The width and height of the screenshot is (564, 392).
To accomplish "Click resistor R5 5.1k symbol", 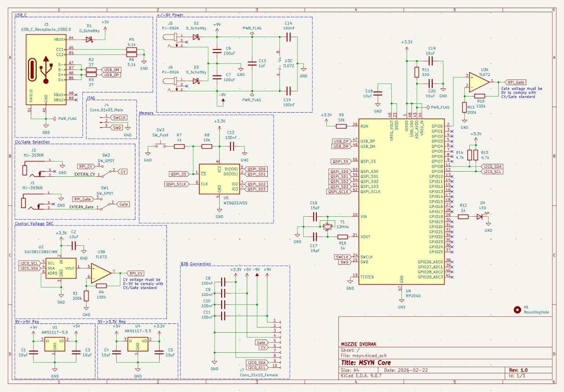I will (x=132, y=50).
